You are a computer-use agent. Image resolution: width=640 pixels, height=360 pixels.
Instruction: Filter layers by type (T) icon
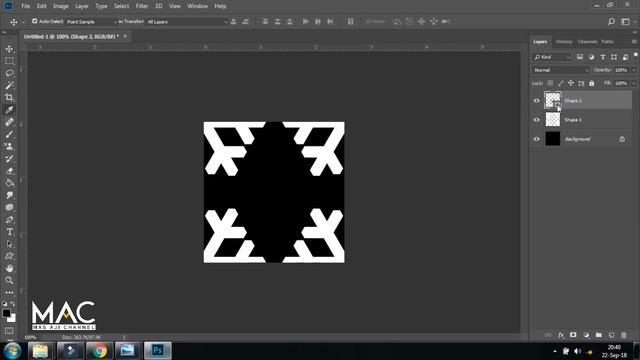[603, 57]
